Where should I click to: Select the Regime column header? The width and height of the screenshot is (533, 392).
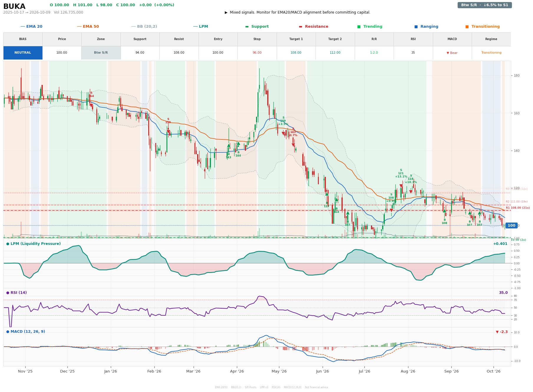491,39
